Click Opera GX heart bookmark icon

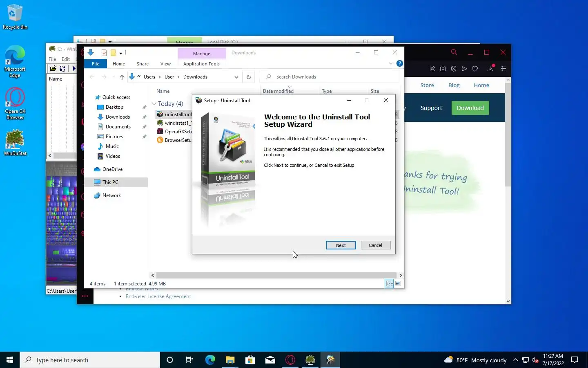475,69
